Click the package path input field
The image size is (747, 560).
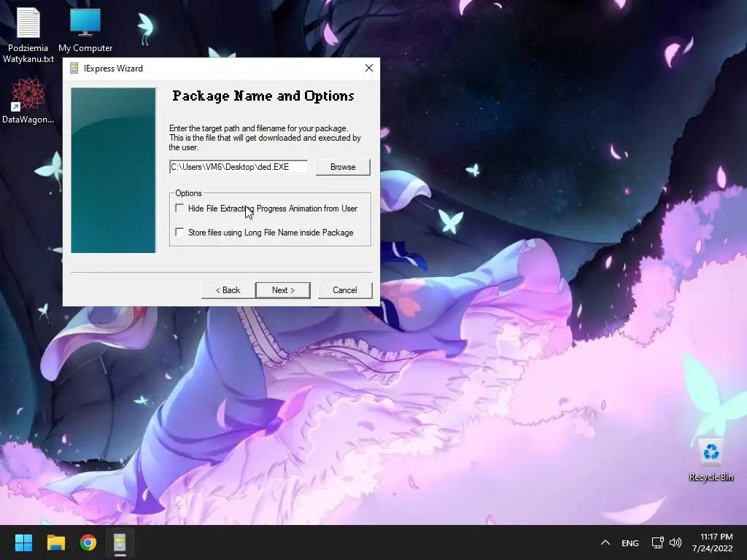point(239,167)
